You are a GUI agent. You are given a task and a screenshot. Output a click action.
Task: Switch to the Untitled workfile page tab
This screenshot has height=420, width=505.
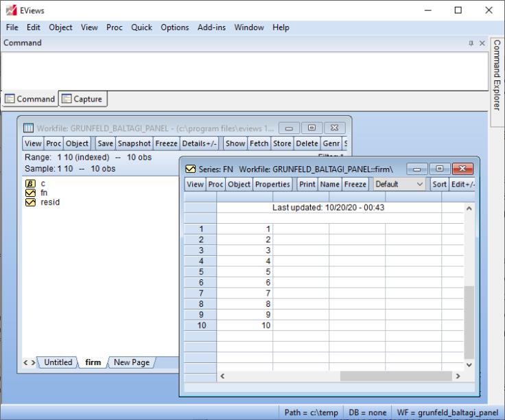(x=58, y=362)
